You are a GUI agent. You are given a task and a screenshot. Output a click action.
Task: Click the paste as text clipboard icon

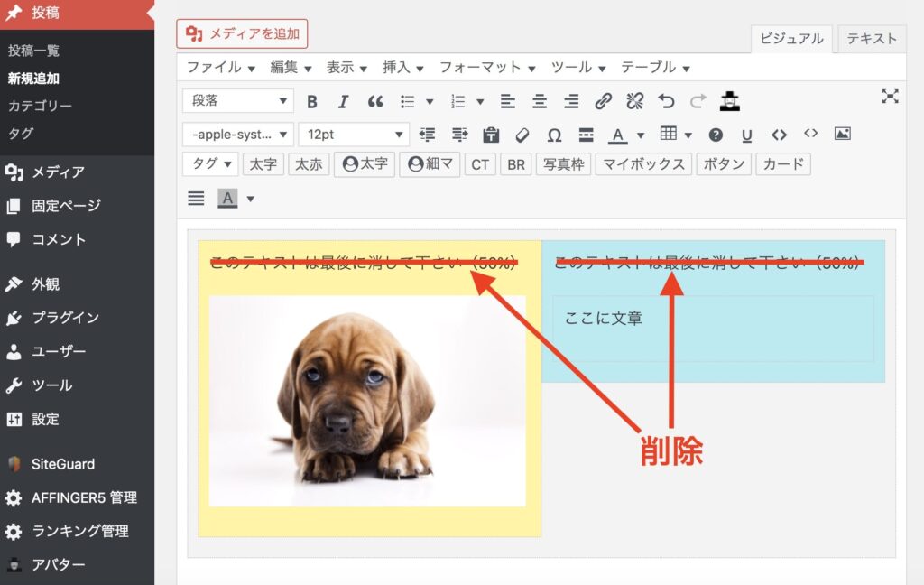coord(491,135)
